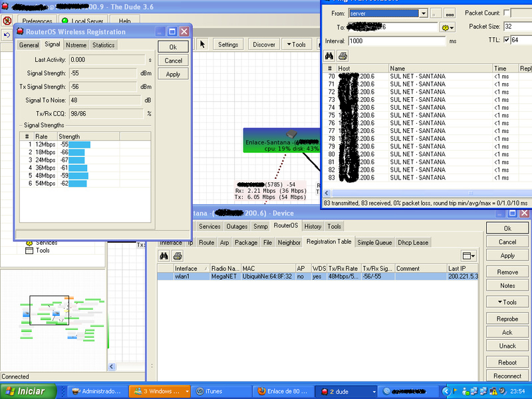This screenshot has height=399, width=532.
Task: Click the binoculars find icon in Ping window
Action: point(329,55)
